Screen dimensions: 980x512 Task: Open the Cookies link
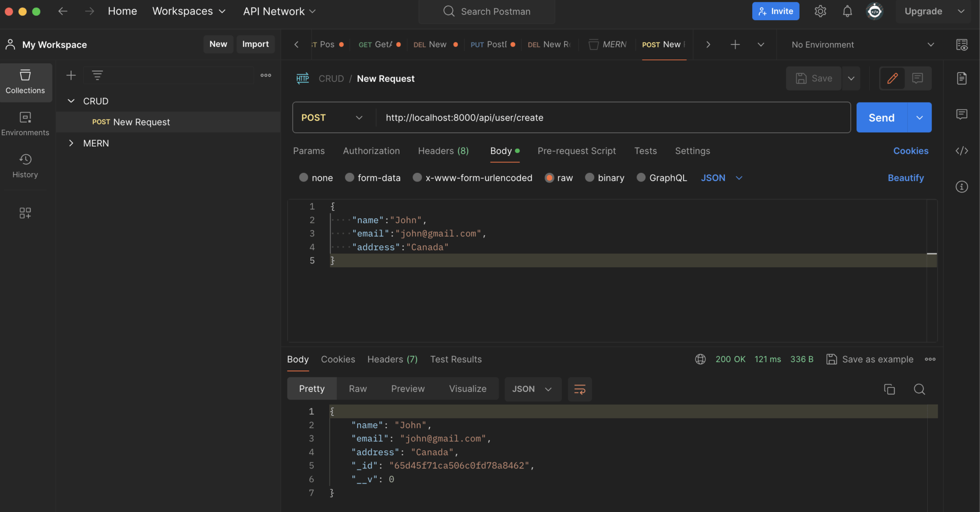(x=911, y=151)
